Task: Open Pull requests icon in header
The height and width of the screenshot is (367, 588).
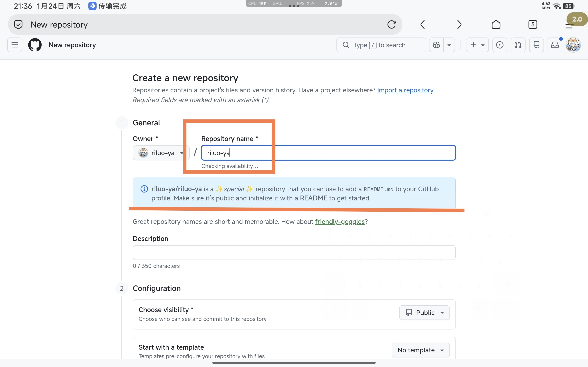Action: 518,45
